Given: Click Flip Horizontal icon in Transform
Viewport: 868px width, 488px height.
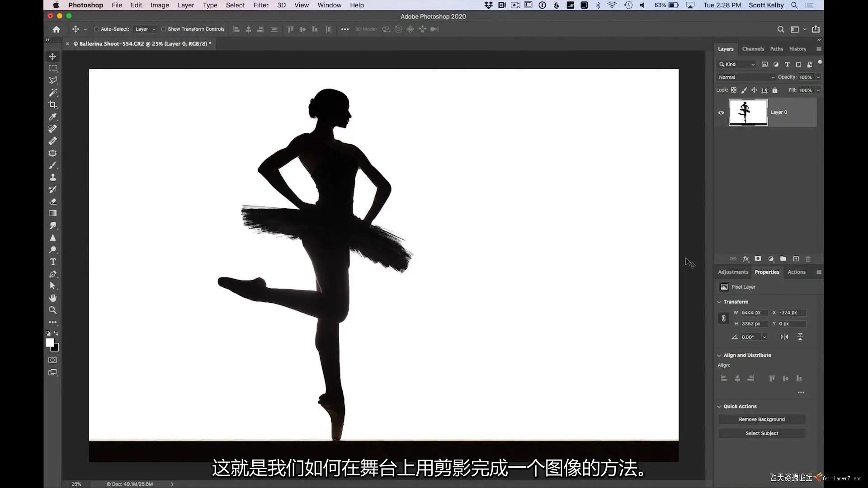Looking at the screenshot, I should click(784, 337).
